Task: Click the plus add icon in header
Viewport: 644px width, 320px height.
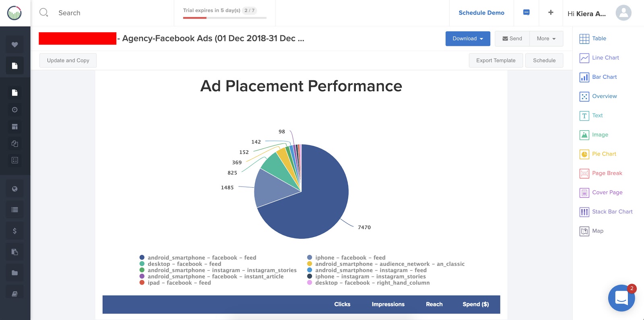Action: 551,12
